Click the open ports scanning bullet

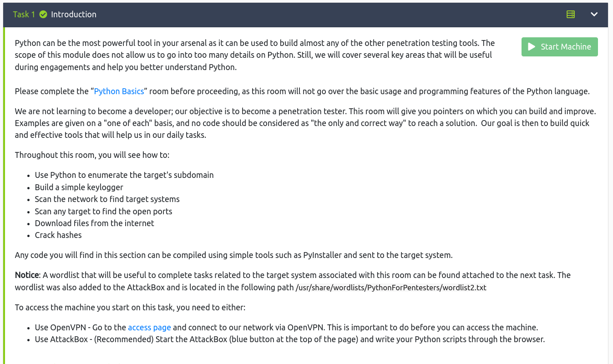coord(103,212)
